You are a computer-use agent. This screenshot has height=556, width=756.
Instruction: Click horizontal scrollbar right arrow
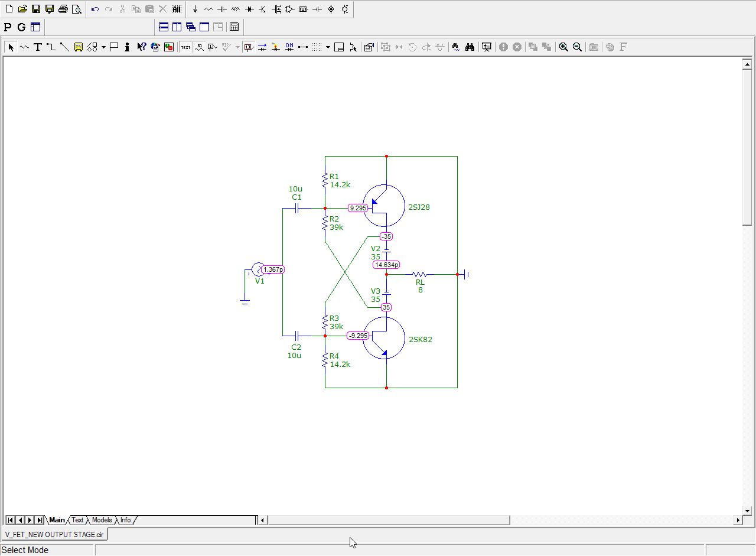[738, 520]
